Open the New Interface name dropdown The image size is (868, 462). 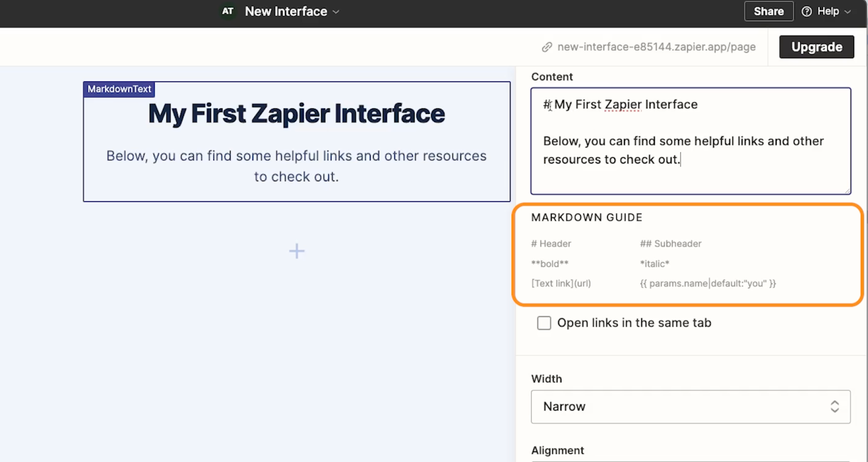pos(292,11)
